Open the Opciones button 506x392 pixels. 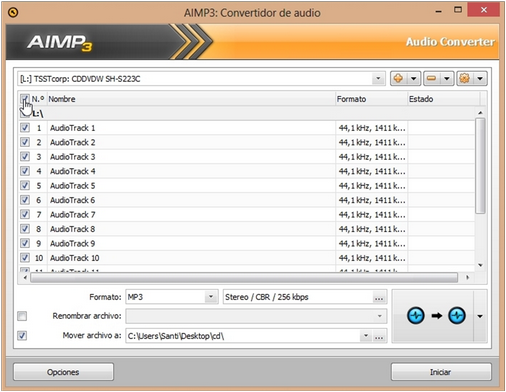coord(63,372)
